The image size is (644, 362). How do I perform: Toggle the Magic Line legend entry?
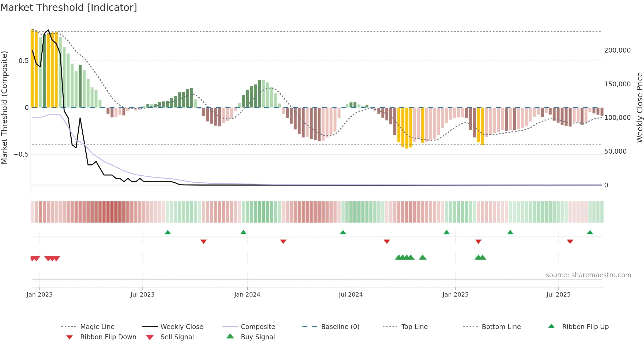[x=88, y=327]
